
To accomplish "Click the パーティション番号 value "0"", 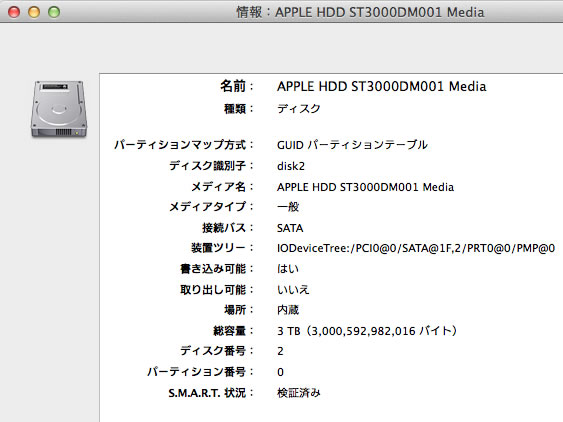I will click(280, 372).
